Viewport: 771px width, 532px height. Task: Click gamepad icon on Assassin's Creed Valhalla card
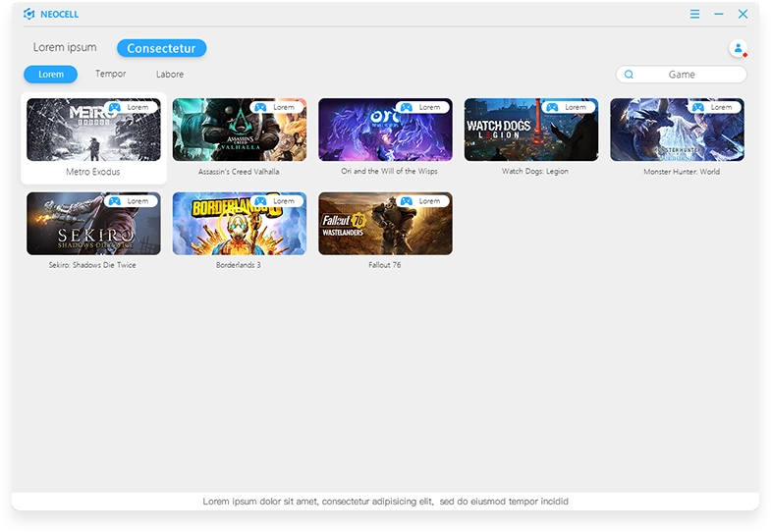pos(260,107)
